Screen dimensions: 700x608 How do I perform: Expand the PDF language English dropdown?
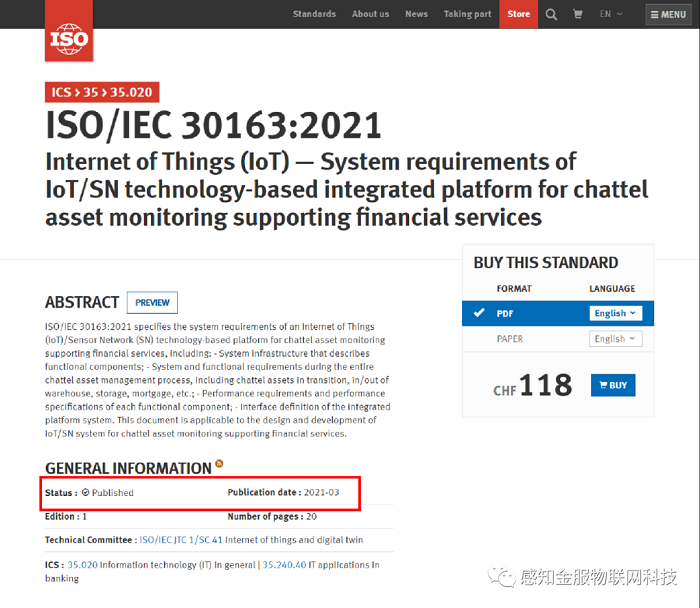(x=615, y=313)
